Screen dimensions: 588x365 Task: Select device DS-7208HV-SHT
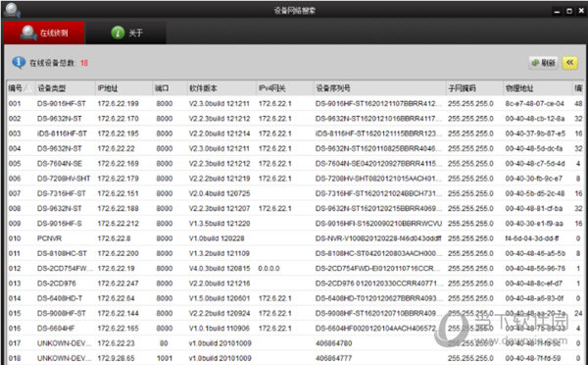click(x=64, y=179)
